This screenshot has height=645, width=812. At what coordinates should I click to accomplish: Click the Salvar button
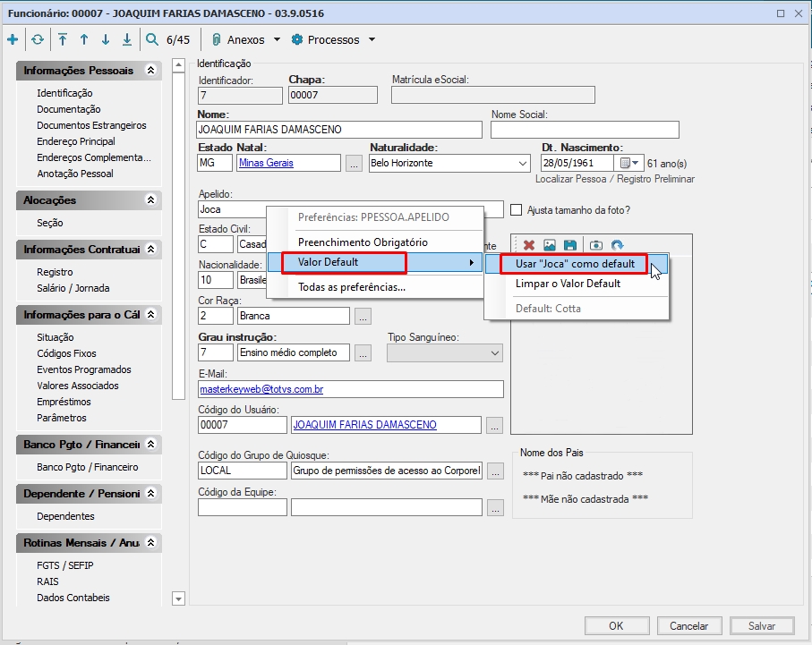[762, 626]
